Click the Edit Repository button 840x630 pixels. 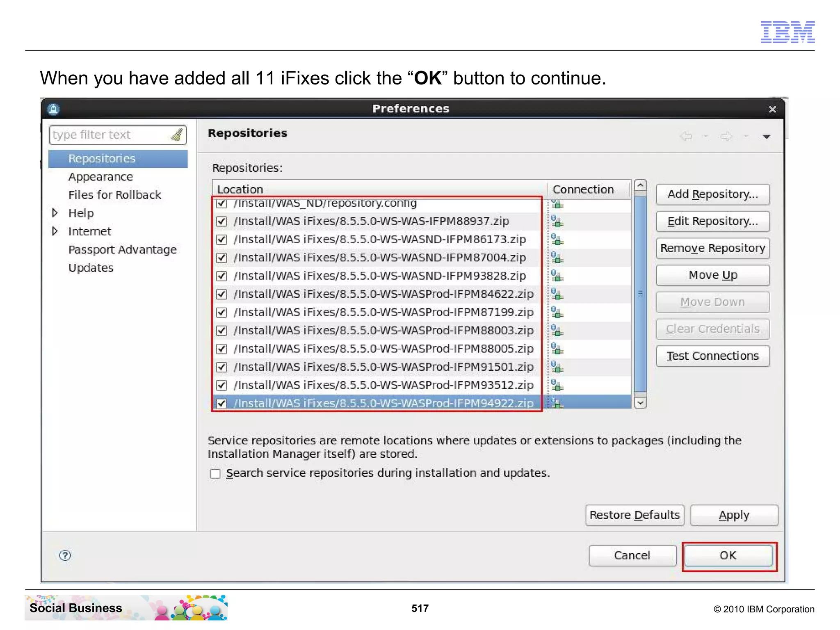[x=713, y=221]
